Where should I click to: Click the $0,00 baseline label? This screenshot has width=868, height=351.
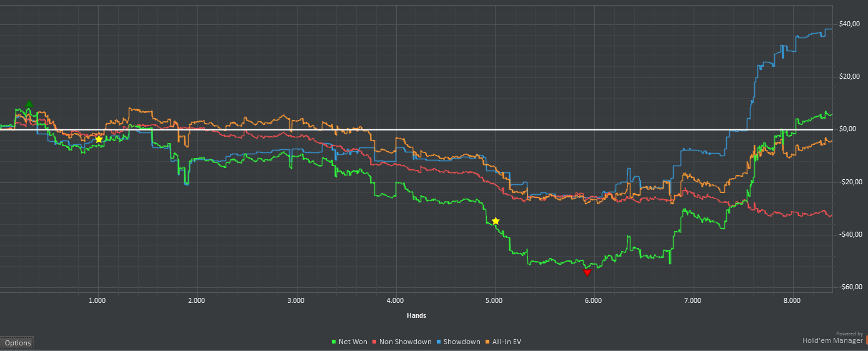pyautogui.click(x=848, y=129)
